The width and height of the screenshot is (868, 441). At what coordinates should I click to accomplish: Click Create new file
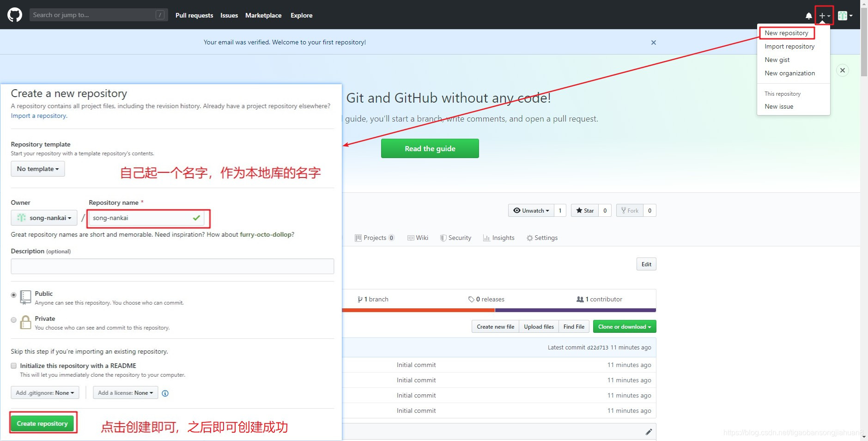point(495,326)
